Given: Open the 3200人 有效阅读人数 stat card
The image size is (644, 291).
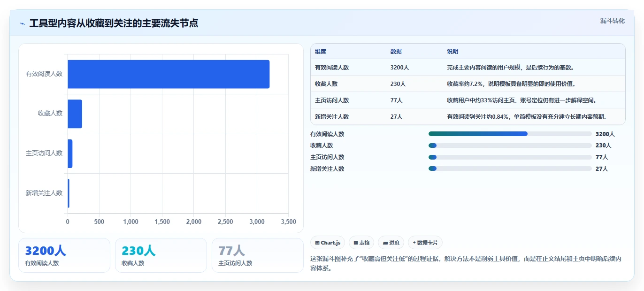Looking at the screenshot, I should [x=64, y=255].
